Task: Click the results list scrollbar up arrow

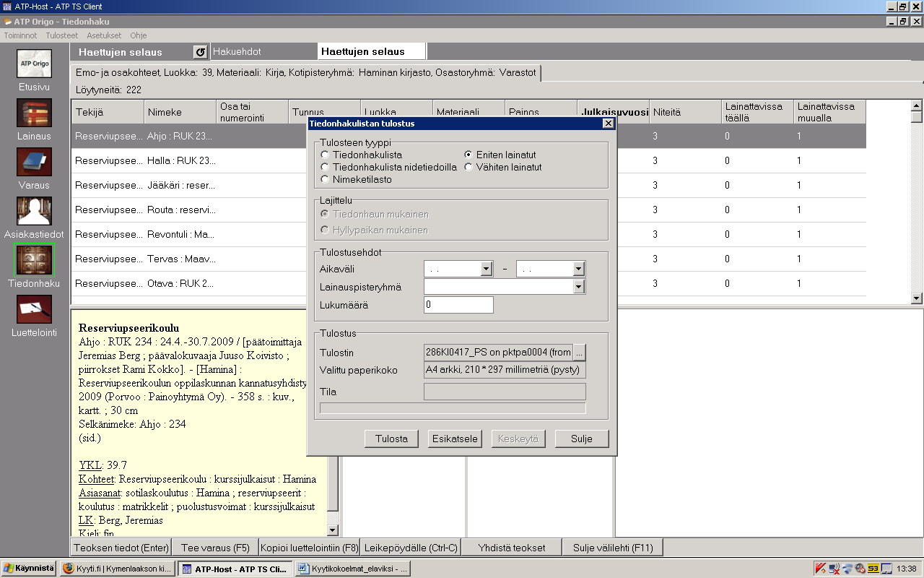Action: pyautogui.click(x=917, y=105)
